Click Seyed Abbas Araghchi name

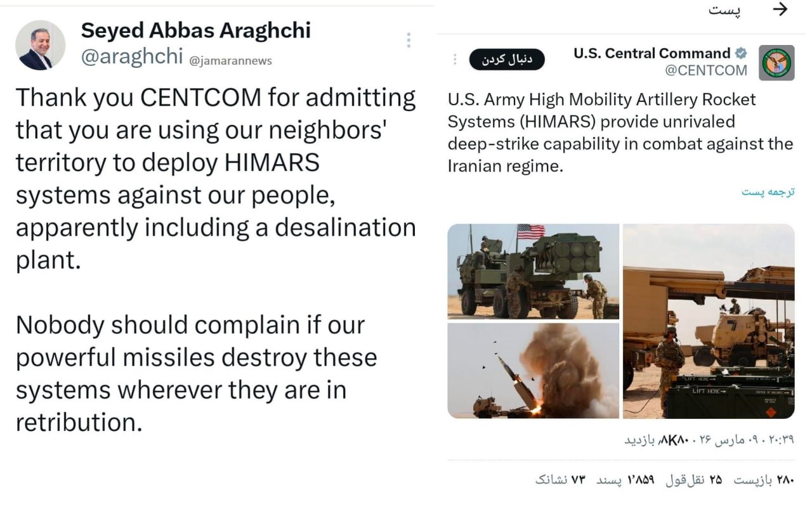pyautogui.click(x=196, y=29)
